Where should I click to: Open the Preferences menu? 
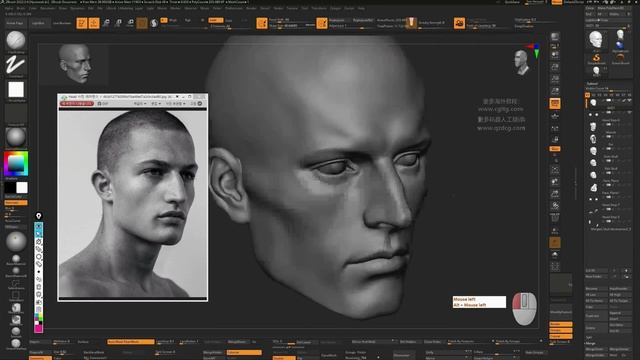pos(234,8)
